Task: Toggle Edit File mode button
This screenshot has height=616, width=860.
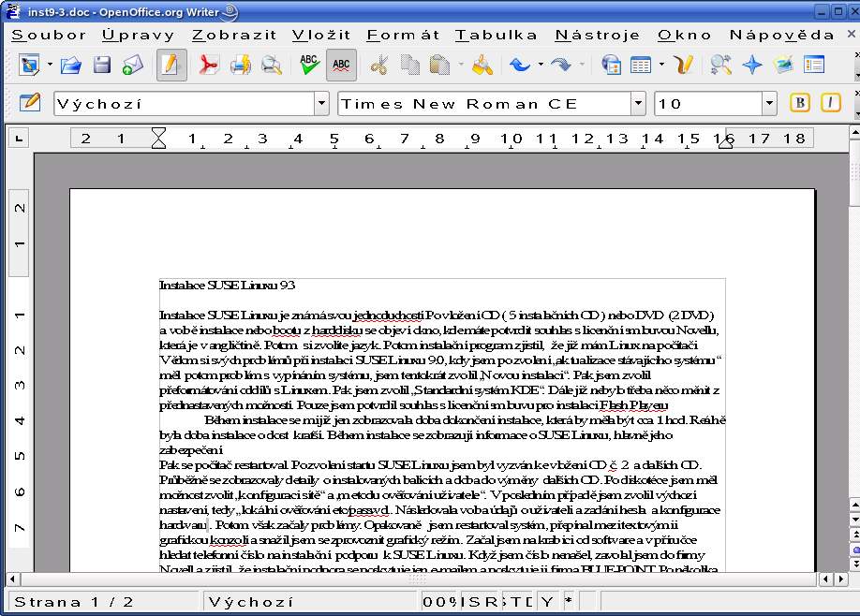Action: click(x=171, y=65)
